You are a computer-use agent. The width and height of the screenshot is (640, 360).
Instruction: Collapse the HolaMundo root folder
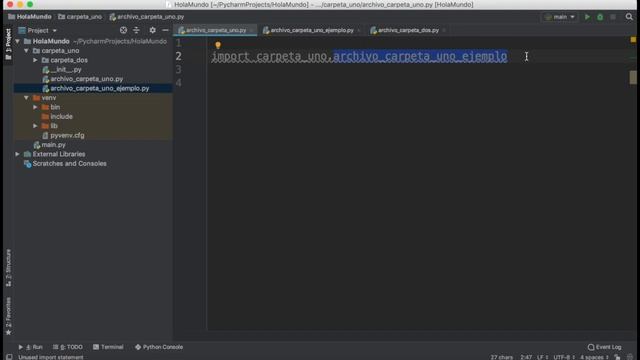[18, 41]
